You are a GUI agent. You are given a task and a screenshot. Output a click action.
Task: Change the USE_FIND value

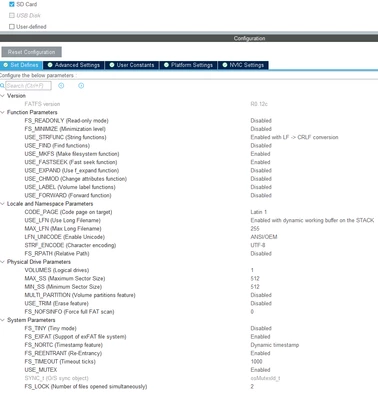[261, 146]
